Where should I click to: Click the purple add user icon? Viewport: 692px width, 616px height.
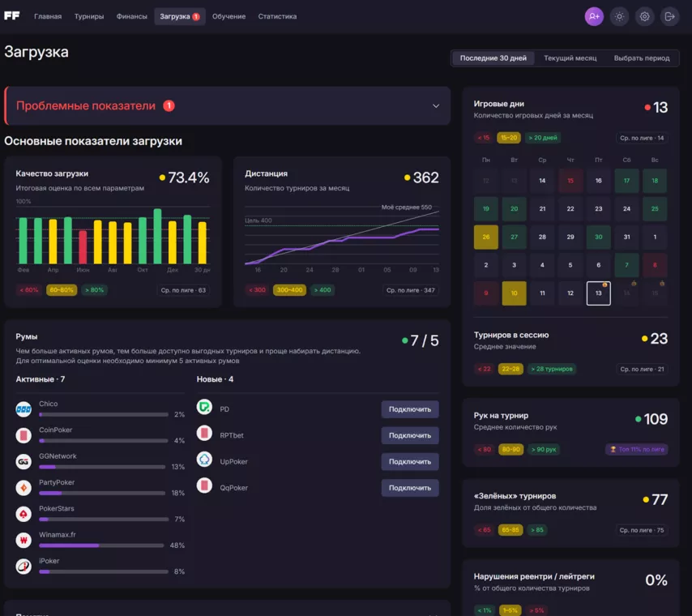point(594,16)
